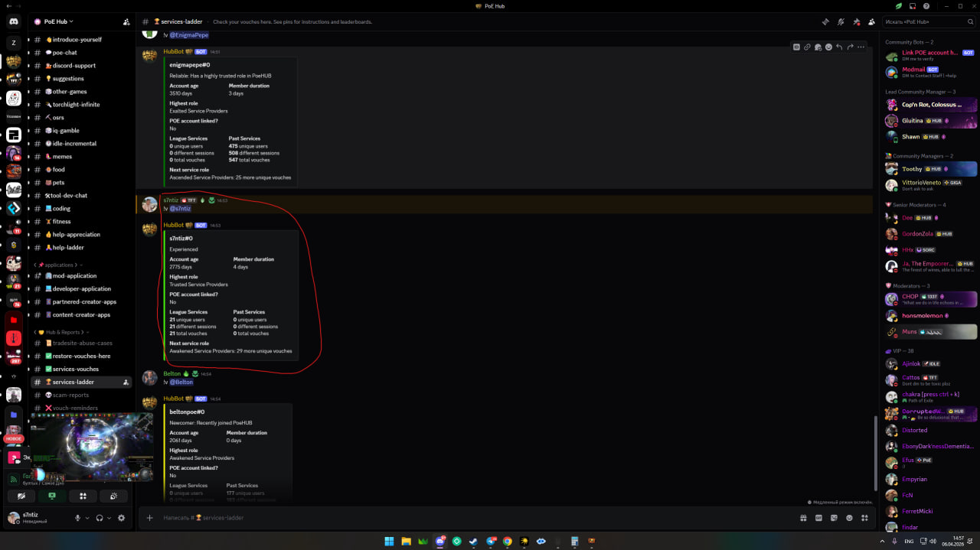
Task: Open the iq-gamble channel
Action: pyautogui.click(x=83, y=131)
